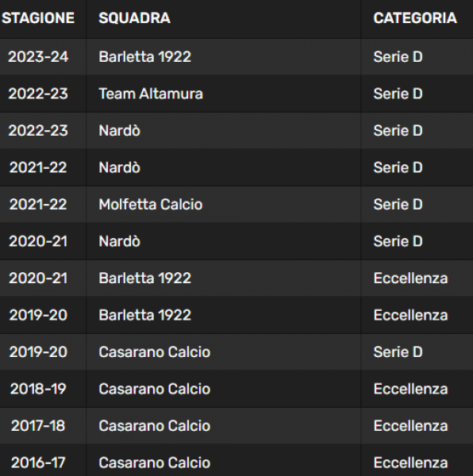This screenshot has height=476, width=473.
Task: Click Serie D category for Team Altamura
Action: pyautogui.click(x=398, y=94)
